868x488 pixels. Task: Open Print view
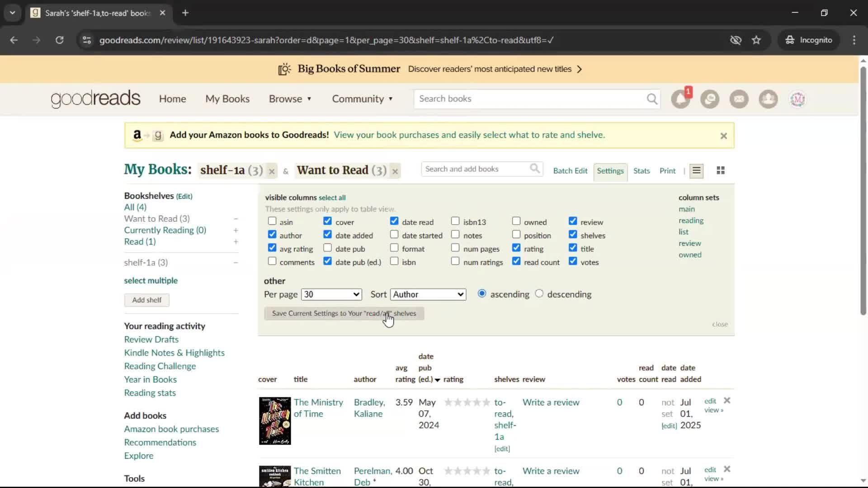[667, 171]
